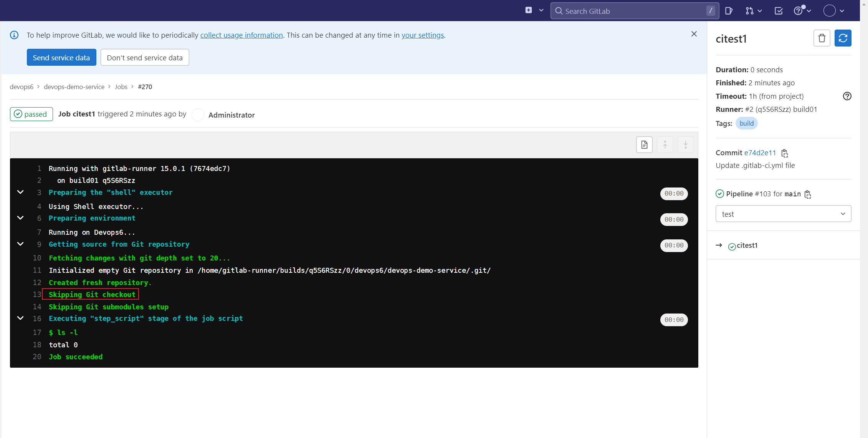
Task: Open the collect usage information link
Action: [x=241, y=35]
